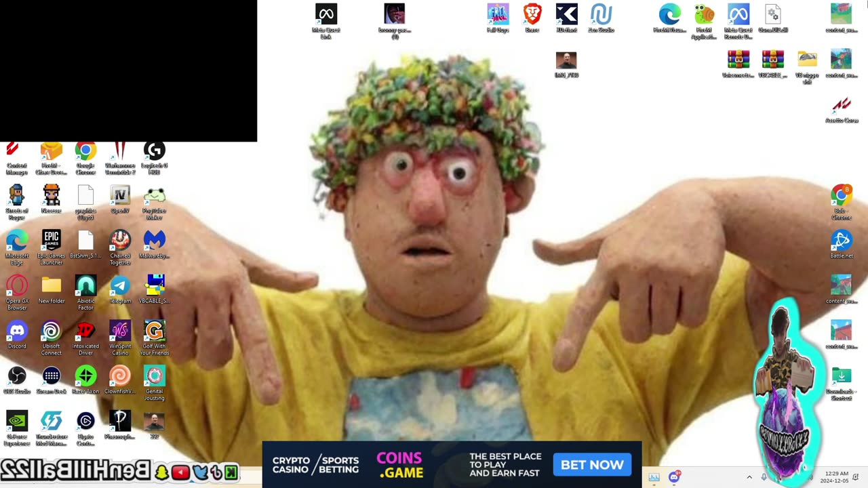Launch Fall Guys from desktop
Screen dimensions: 868x488
click(498, 18)
